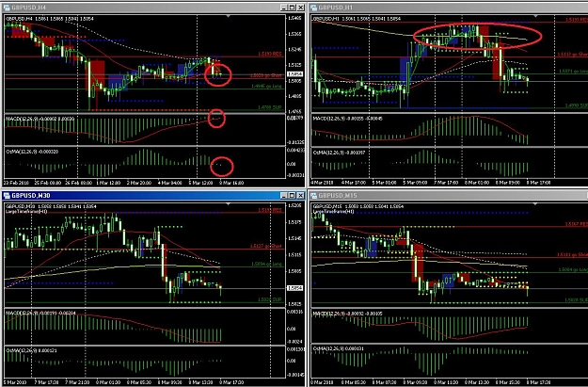
Task: Click the 1.5026 SUP label in M30 chart
Action: 270,300
